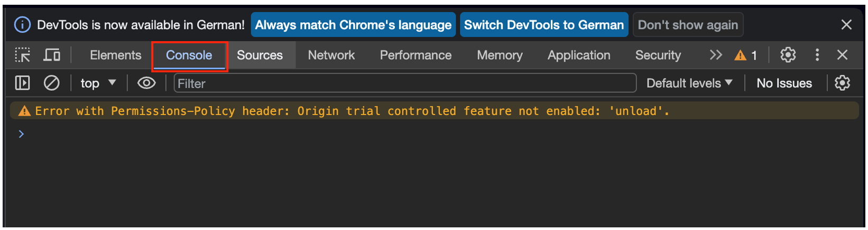Create a live expression with the eye icon
Viewport: 868px width, 230px height.
click(x=146, y=83)
